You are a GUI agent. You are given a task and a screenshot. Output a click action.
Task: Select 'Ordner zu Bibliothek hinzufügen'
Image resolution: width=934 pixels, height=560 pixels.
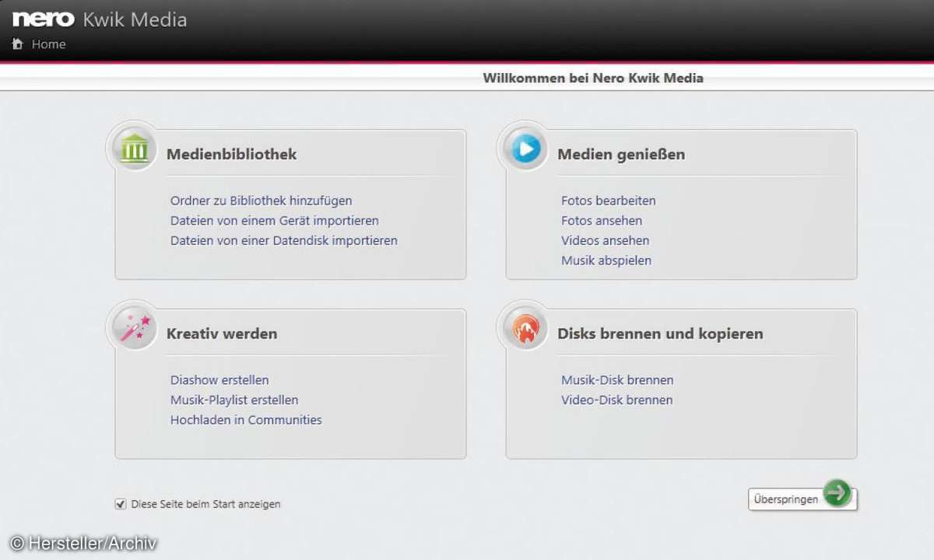(261, 201)
